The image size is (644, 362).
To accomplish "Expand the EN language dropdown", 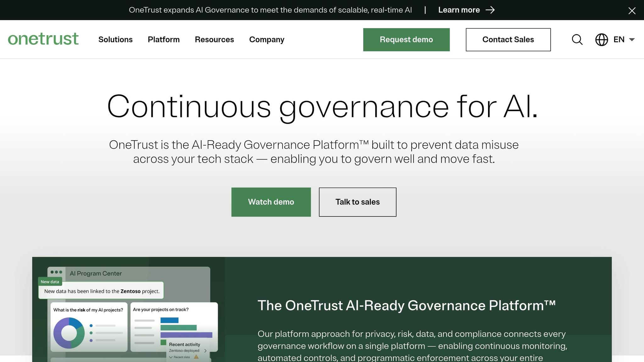I will click(x=624, y=40).
